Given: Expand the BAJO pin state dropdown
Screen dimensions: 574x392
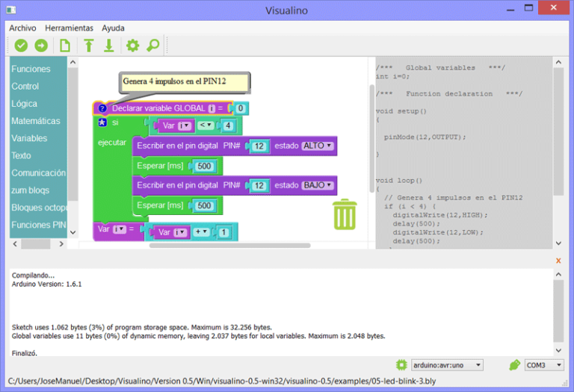Looking at the screenshot, I should [x=318, y=185].
